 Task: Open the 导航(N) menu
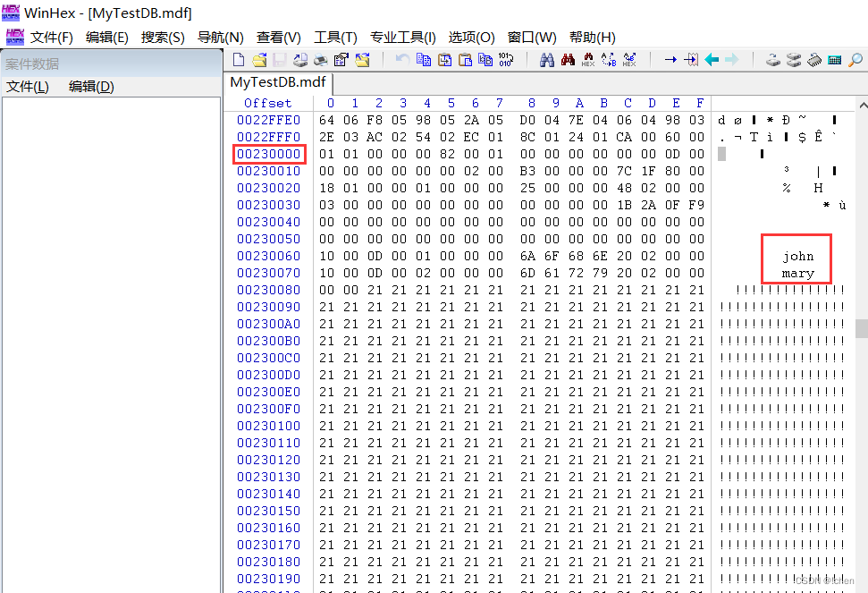[x=220, y=37]
